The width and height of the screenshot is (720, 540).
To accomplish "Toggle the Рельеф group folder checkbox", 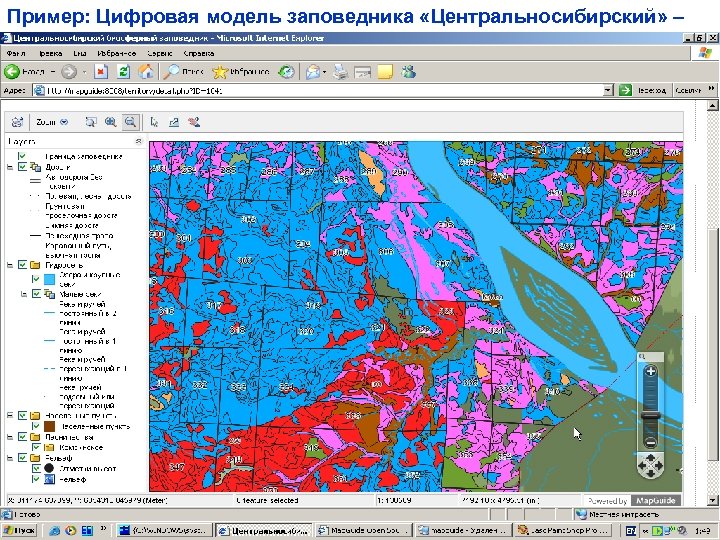I will 22,458.
